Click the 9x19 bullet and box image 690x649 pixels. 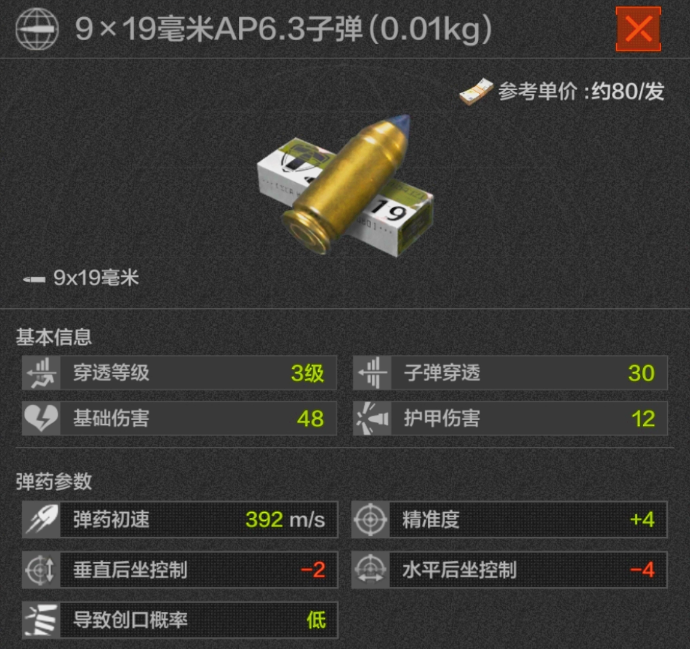pos(346,185)
